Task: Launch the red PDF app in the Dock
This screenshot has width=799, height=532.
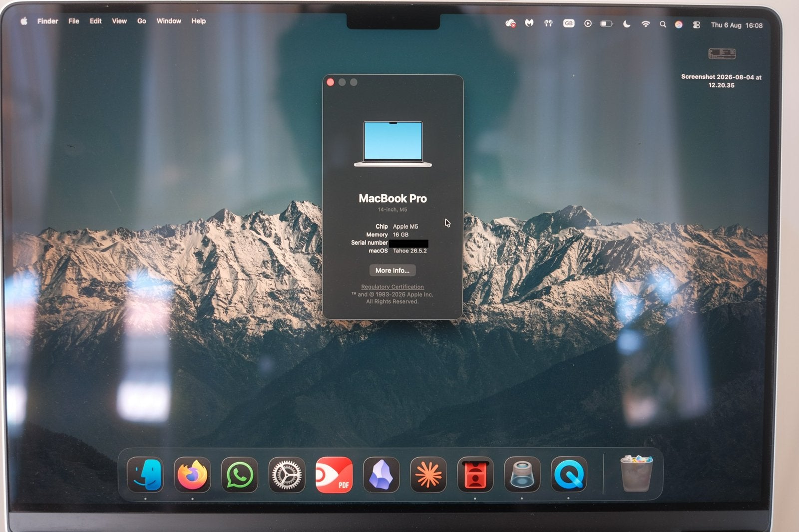Action: point(334,475)
